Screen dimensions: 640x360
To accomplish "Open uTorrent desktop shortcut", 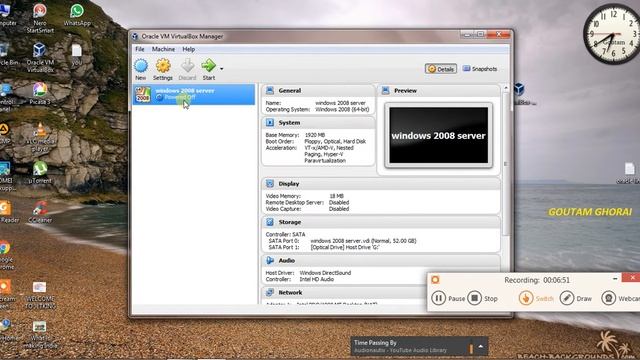I will pyautogui.click(x=40, y=172).
